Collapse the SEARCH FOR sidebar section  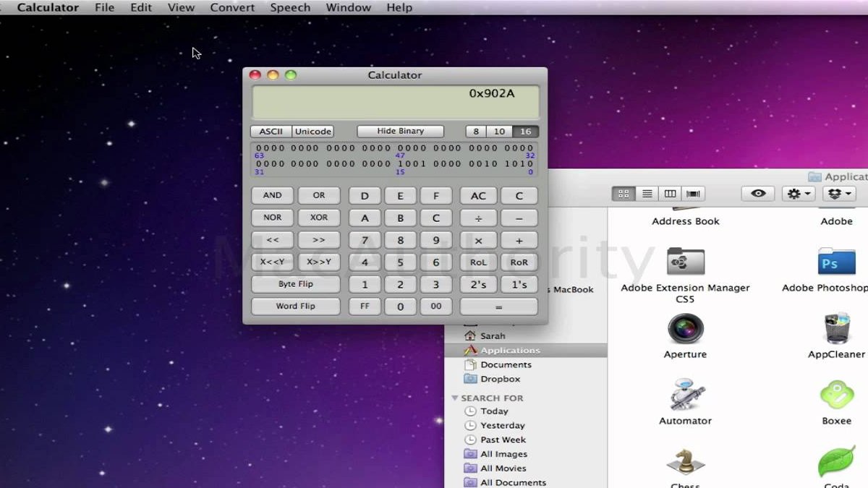click(455, 398)
